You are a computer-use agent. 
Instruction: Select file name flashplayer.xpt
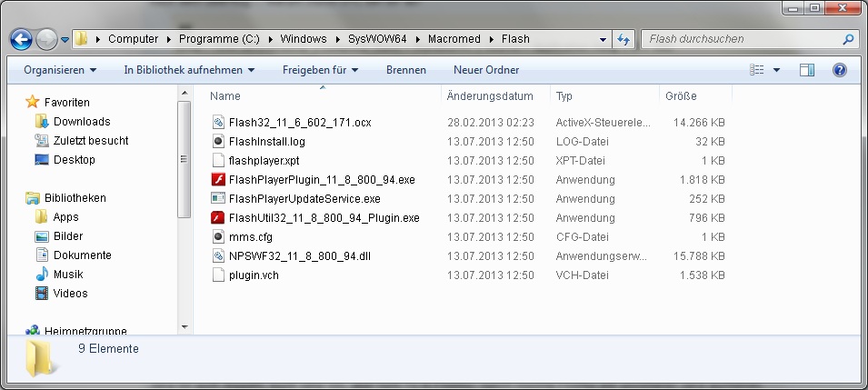[x=264, y=161]
